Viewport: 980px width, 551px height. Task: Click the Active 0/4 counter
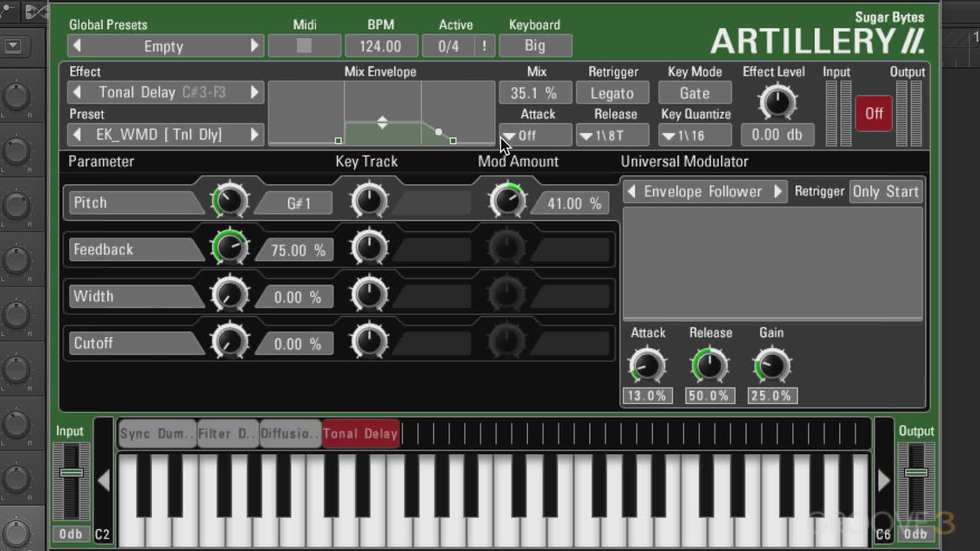coord(448,46)
